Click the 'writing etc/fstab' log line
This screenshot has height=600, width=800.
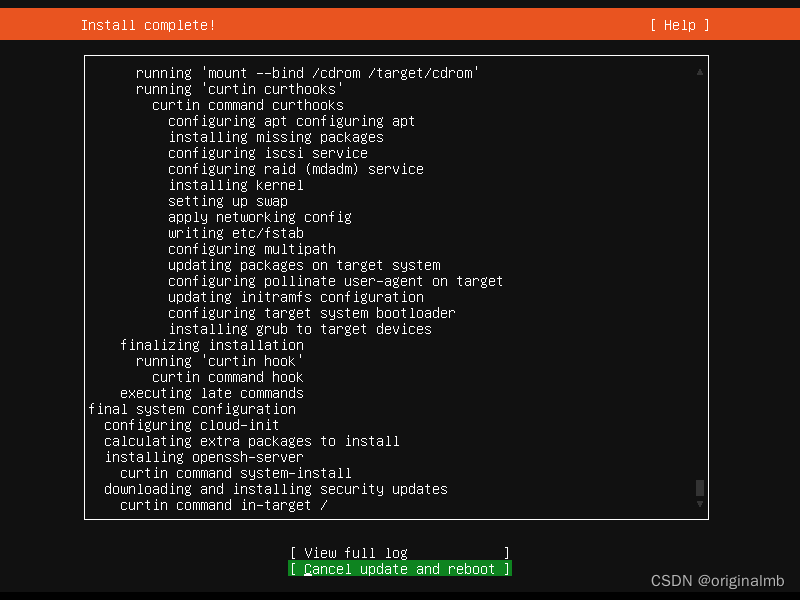click(235, 232)
